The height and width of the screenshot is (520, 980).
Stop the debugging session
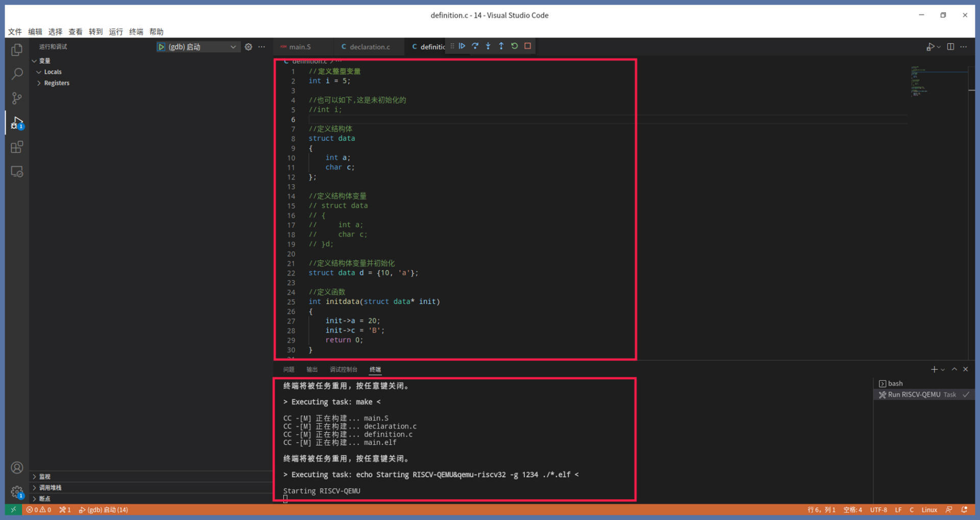pyautogui.click(x=528, y=46)
